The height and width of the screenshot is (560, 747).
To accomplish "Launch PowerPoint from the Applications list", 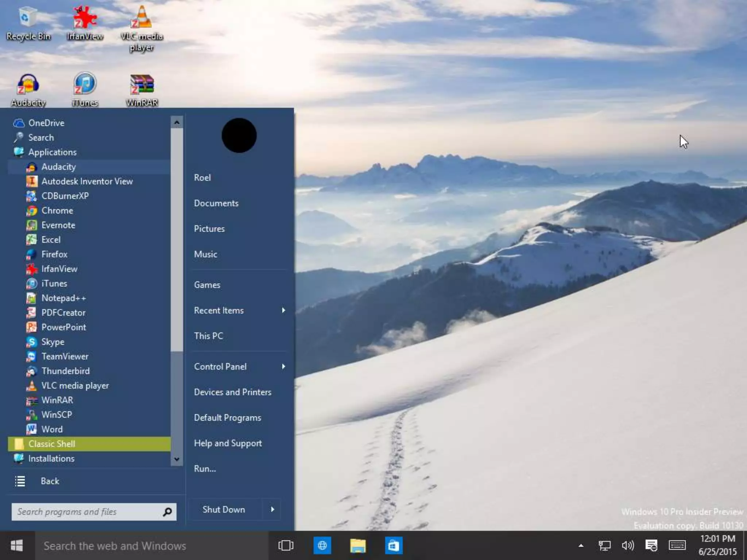I will click(89, 327).
